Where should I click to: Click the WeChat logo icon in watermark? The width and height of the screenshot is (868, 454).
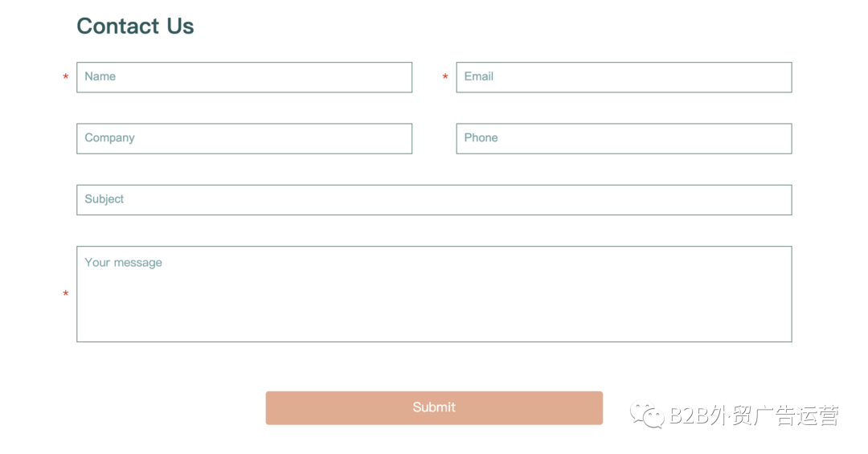click(647, 415)
